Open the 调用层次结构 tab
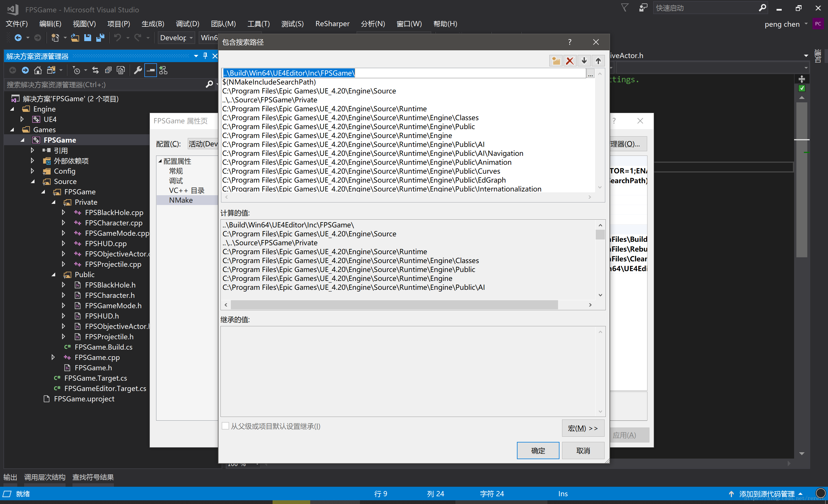Image resolution: width=828 pixels, height=504 pixels. [45, 477]
